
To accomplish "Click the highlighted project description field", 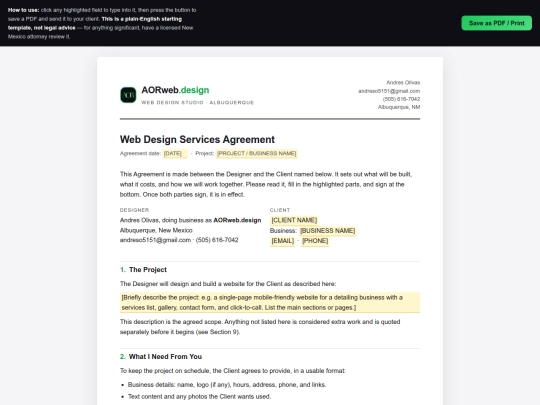I will (x=270, y=302).
